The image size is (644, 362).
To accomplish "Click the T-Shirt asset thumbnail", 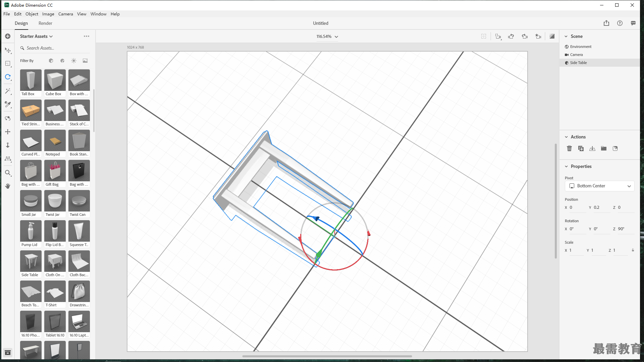I will coord(55,292).
